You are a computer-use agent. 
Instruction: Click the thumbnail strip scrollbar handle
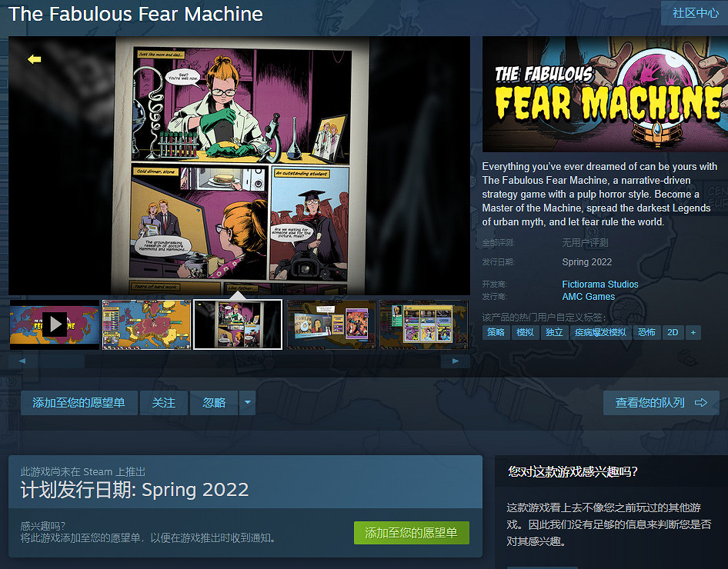click(62, 361)
